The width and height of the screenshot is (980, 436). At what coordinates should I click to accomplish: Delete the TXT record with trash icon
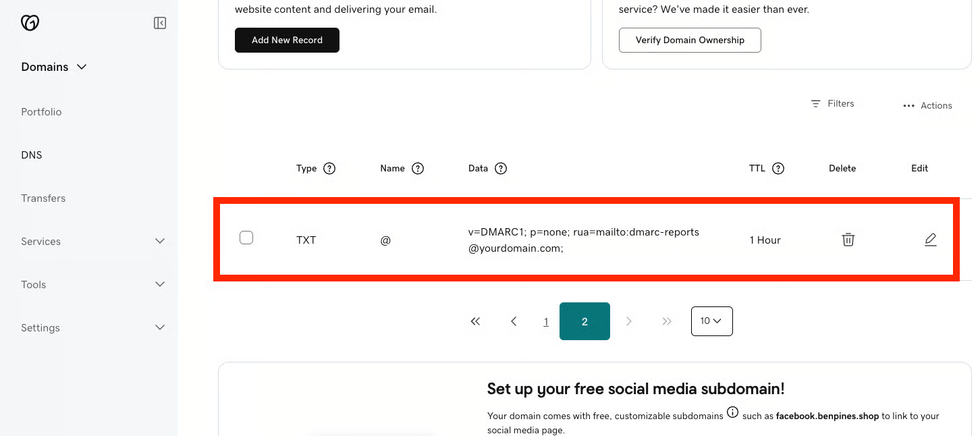coord(848,240)
